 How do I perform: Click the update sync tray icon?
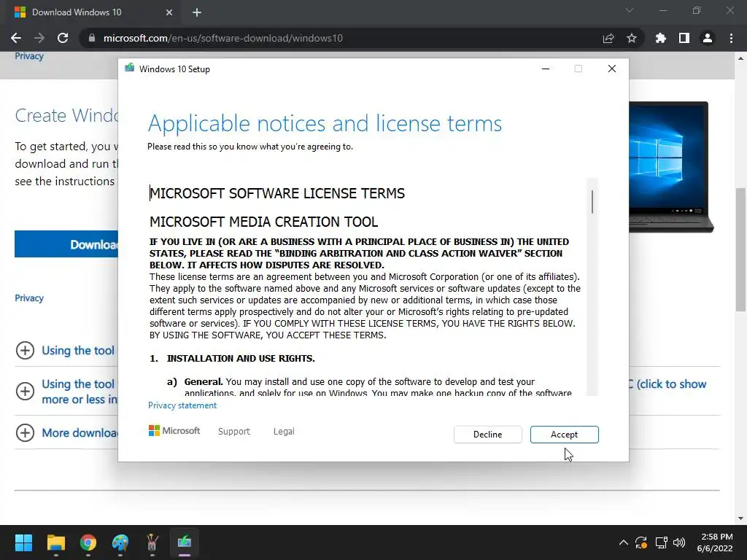pyautogui.click(x=641, y=542)
